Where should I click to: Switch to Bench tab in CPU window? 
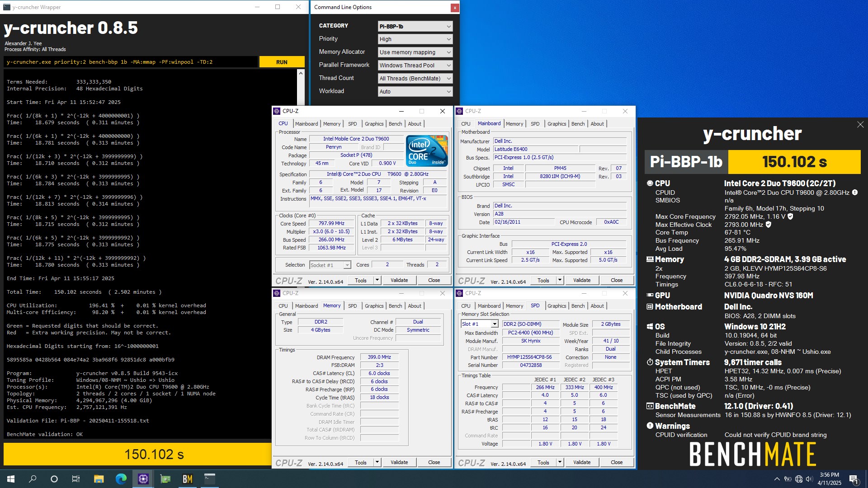click(x=395, y=124)
